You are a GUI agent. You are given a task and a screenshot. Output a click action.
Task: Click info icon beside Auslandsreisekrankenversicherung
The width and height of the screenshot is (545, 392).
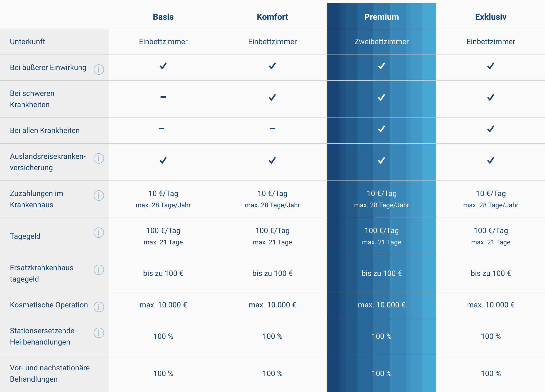[x=99, y=158]
